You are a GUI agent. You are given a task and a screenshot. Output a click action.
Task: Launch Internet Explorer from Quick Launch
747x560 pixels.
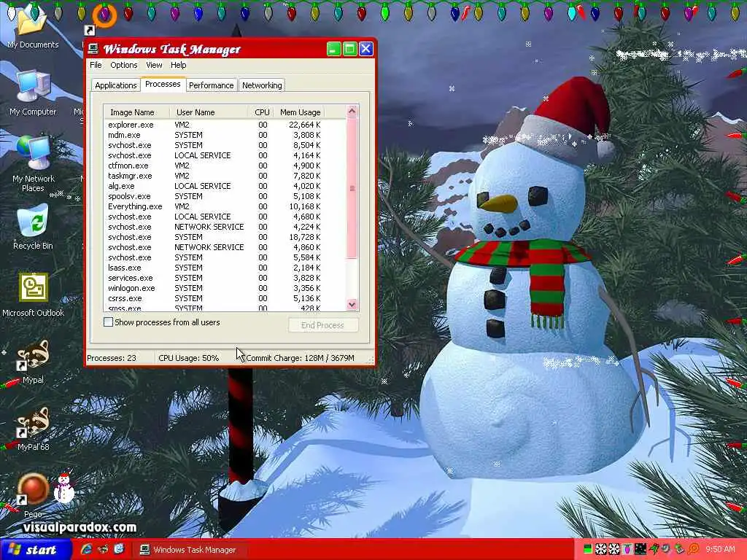click(x=86, y=549)
